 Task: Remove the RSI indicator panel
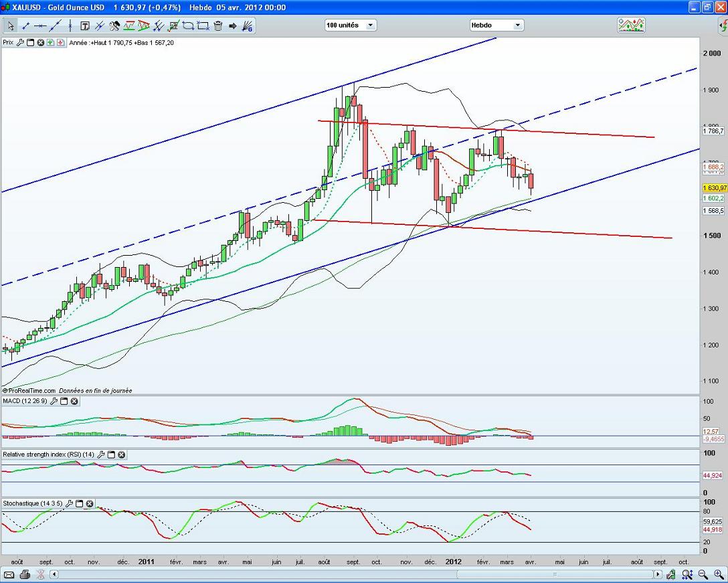point(122,454)
